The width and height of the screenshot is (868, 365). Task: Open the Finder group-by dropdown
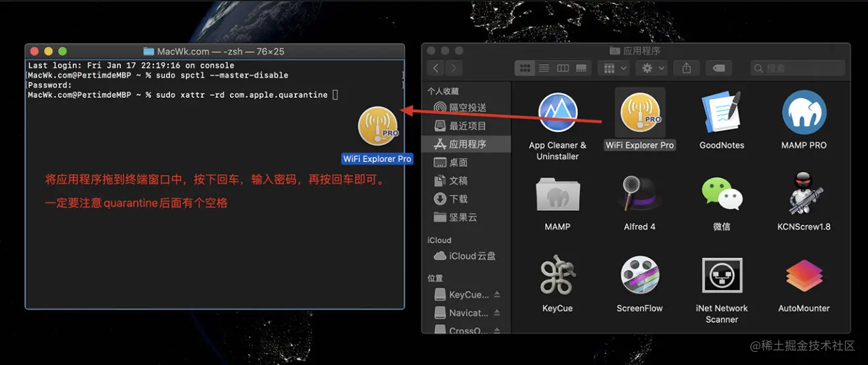[614, 68]
